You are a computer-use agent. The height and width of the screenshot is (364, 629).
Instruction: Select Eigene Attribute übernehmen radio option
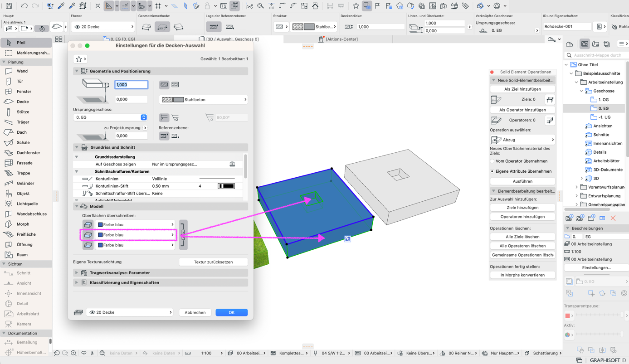492,171
